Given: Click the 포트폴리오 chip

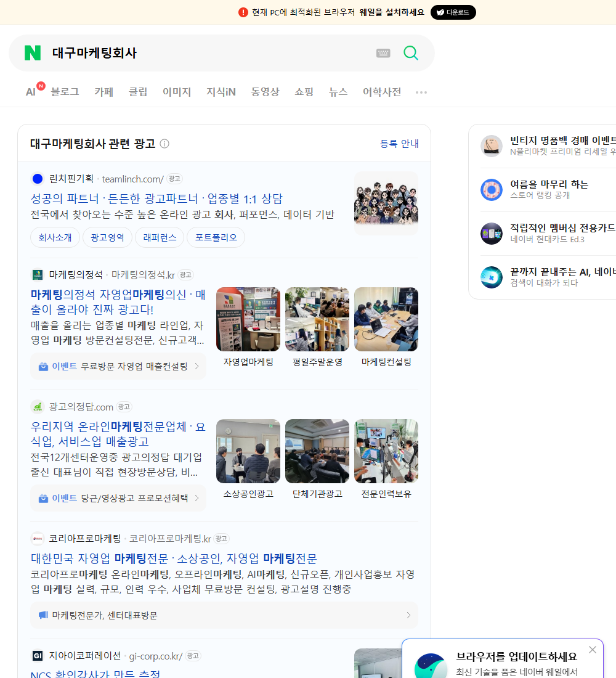Looking at the screenshot, I should (216, 237).
